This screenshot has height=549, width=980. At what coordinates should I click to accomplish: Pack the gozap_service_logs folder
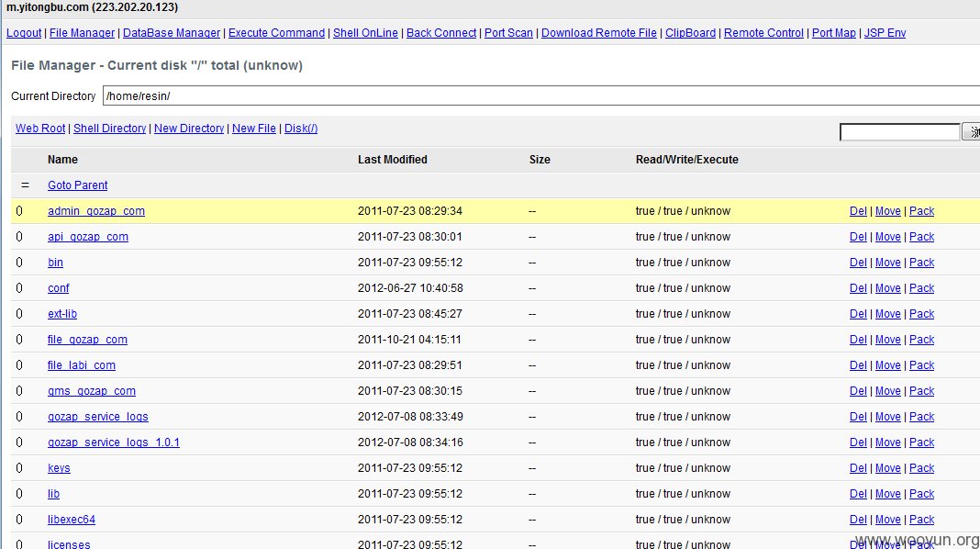click(x=921, y=417)
